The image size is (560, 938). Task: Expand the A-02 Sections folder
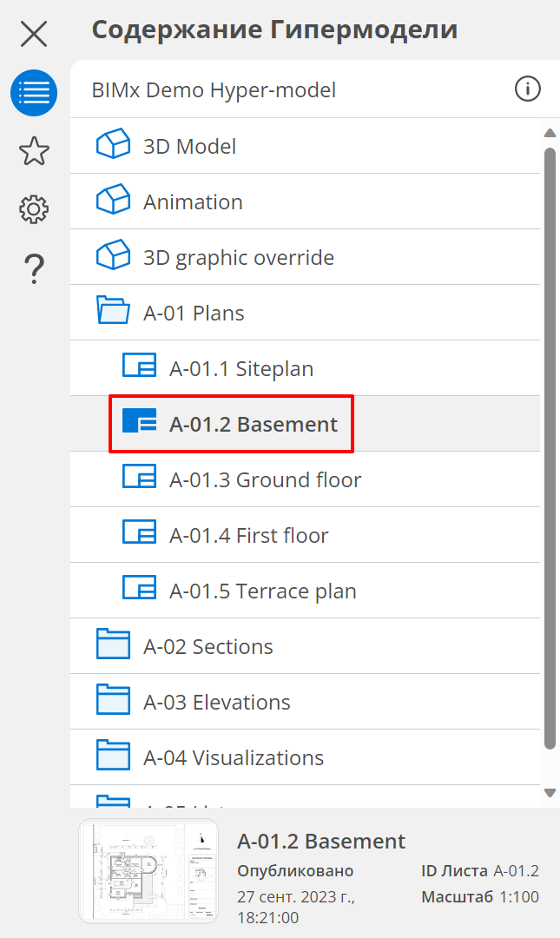113,646
